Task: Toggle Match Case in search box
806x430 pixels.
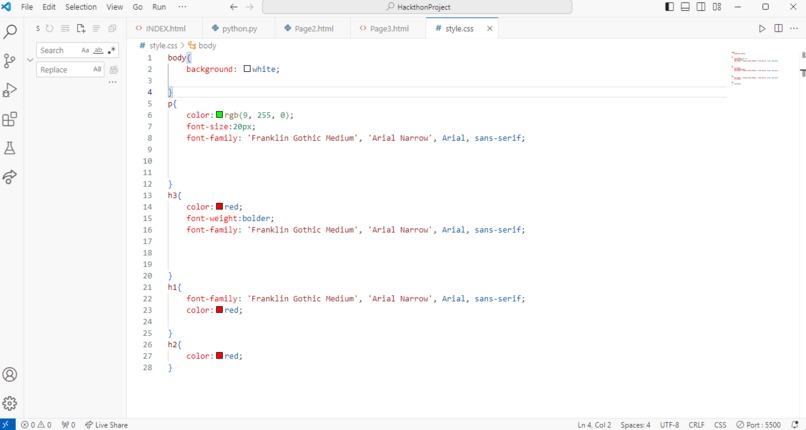Action: (x=85, y=50)
